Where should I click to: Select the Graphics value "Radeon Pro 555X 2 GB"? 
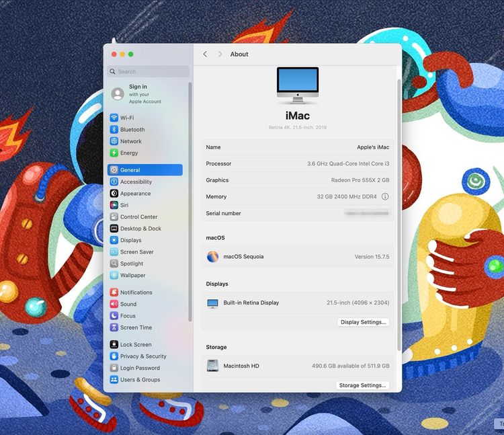360,180
